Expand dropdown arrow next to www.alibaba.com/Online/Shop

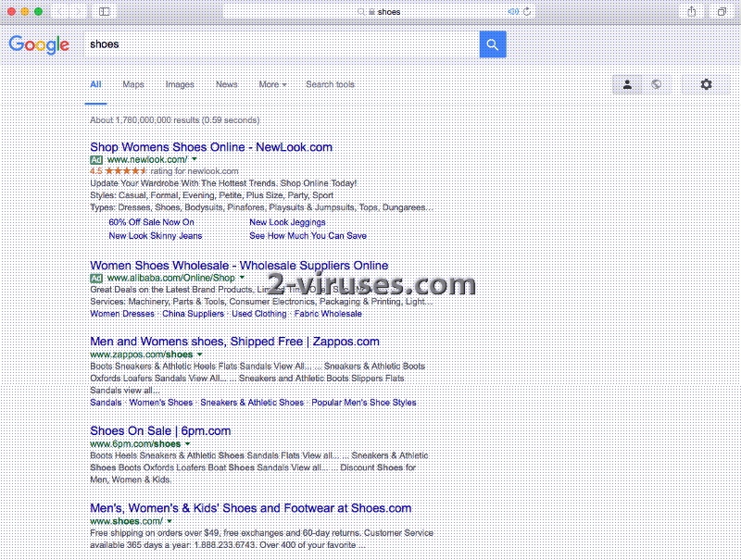pos(242,277)
